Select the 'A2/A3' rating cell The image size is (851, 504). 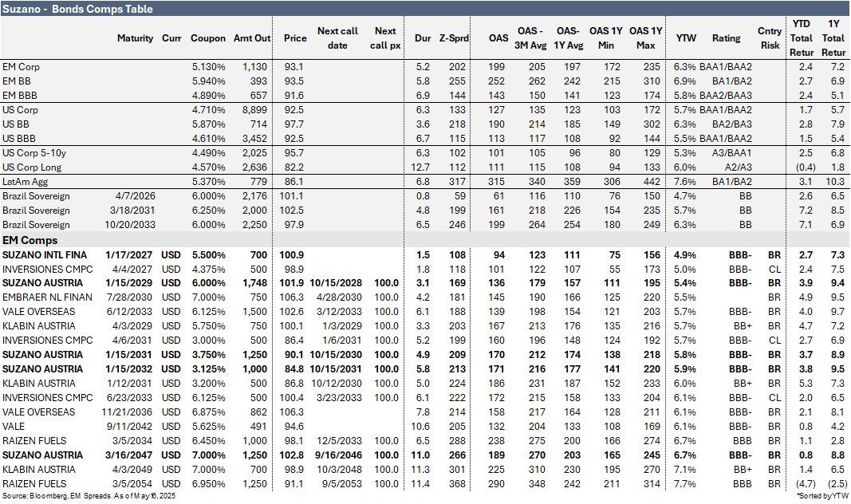tap(739, 167)
